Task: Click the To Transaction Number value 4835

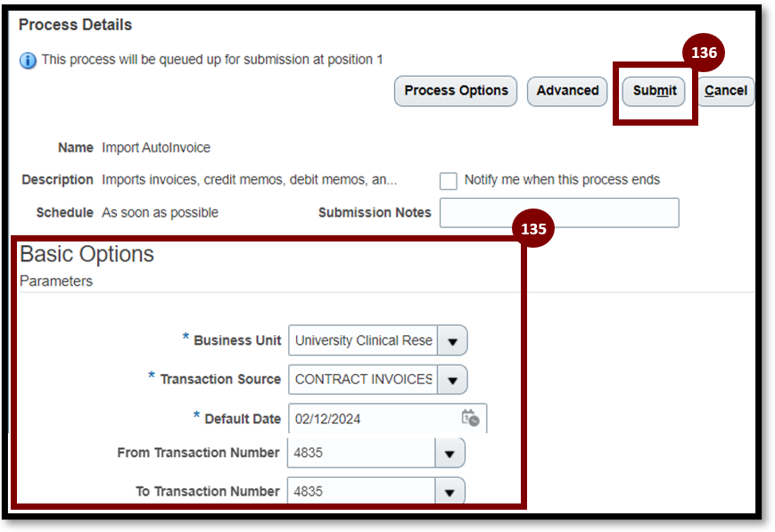Action: (x=309, y=492)
